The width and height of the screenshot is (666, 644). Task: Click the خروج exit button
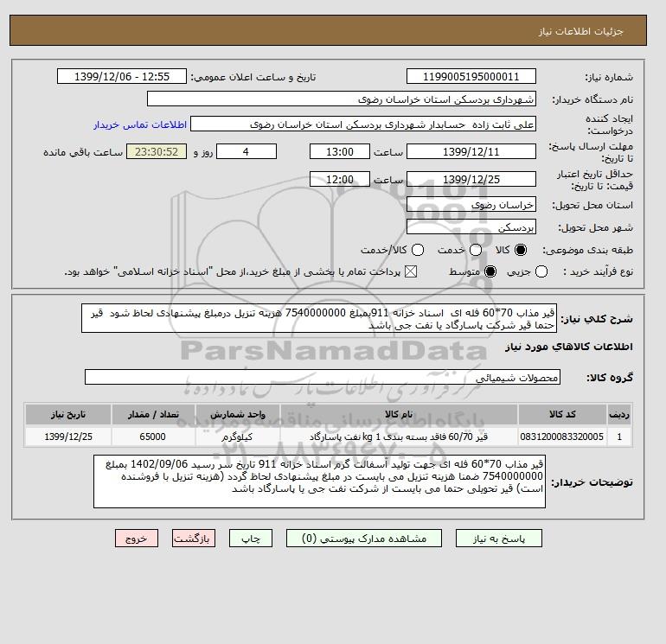pos(137,539)
